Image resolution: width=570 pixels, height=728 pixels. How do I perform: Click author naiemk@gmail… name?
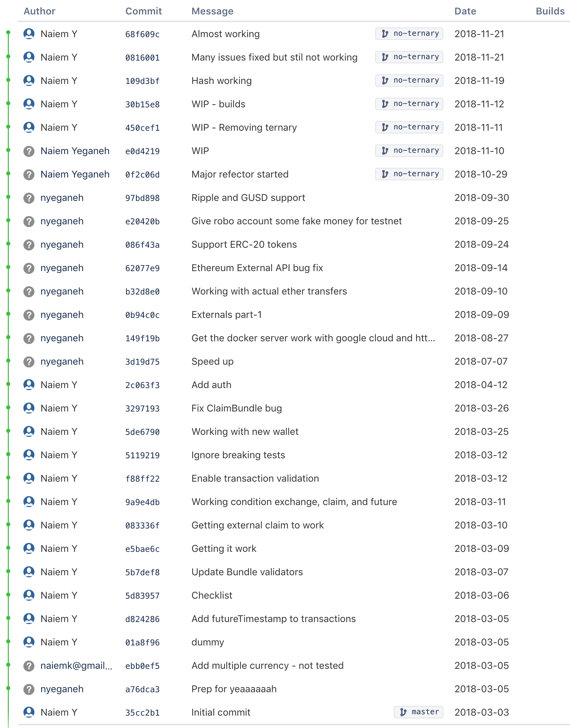point(76,665)
